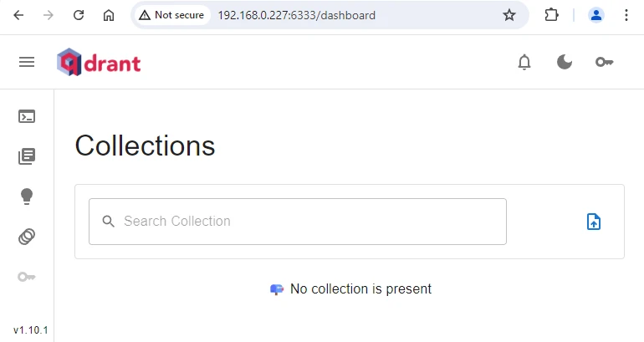Click the search magnifier icon
The image size is (644, 342).
[108, 222]
